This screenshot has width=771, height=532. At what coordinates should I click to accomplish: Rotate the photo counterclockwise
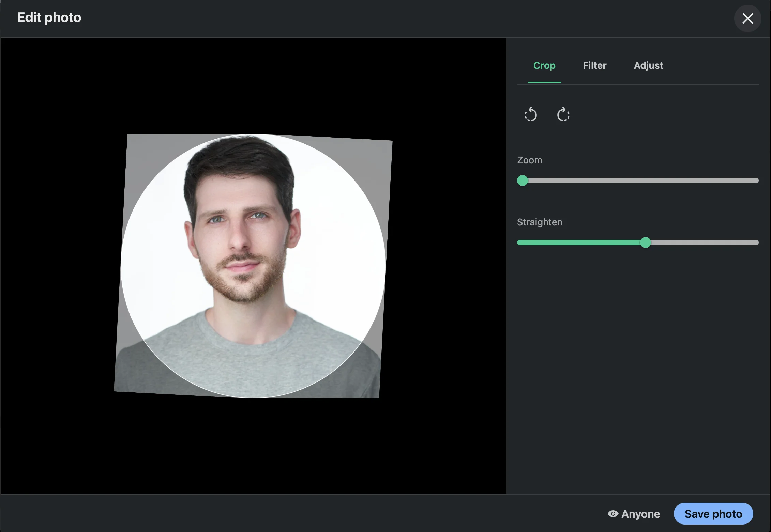[x=530, y=115]
